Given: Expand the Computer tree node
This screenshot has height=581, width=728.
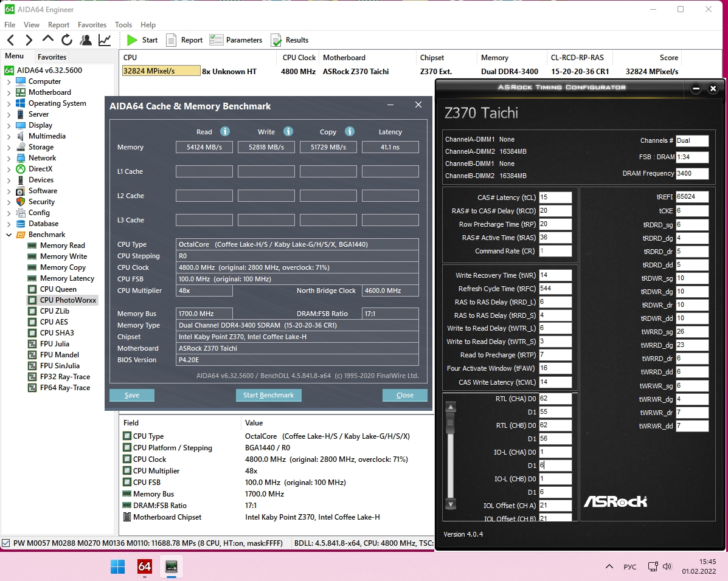Looking at the screenshot, I should [9, 81].
